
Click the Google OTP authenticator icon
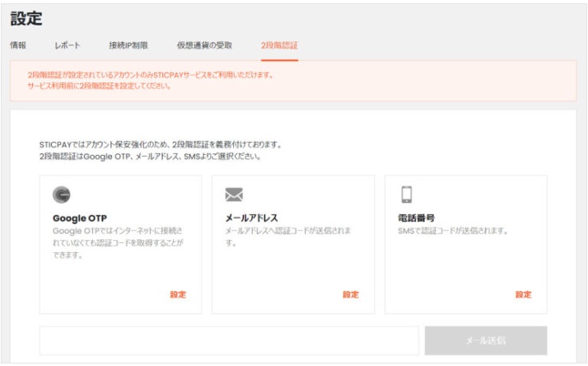62,195
